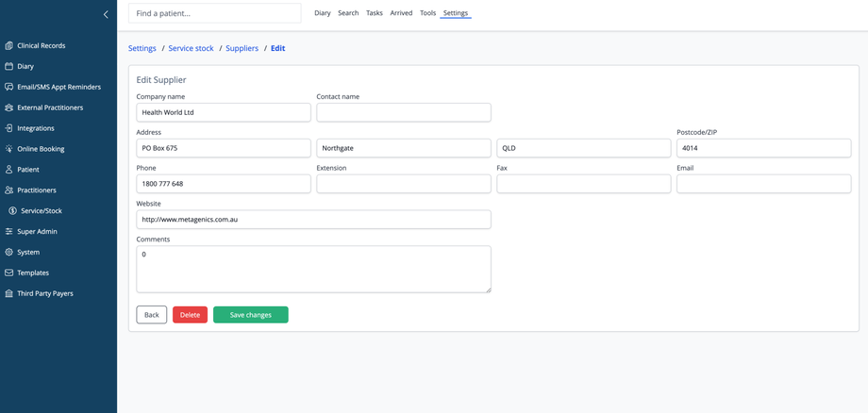Open the Tasks tab in top navigation
The width and height of the screenshot is (868, 413).
(375, 13)
